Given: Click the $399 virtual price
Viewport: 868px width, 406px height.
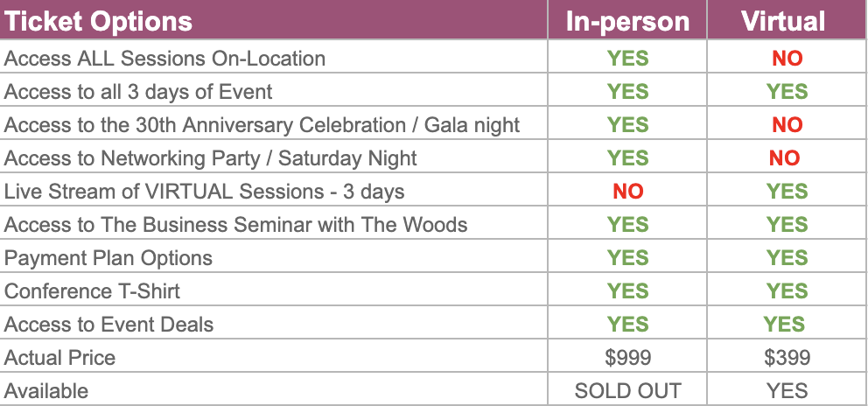Looking at the screenshot, I should click(x=787, y=357).
